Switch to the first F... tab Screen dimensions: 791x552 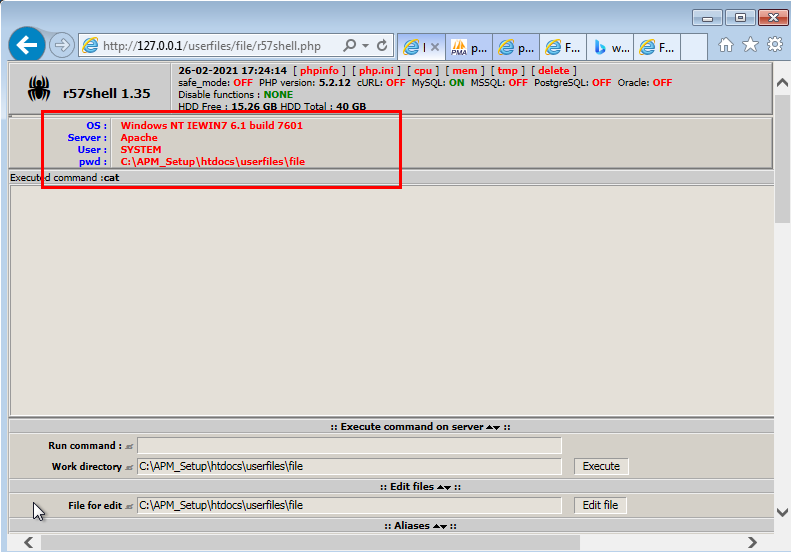pos(563,47)
